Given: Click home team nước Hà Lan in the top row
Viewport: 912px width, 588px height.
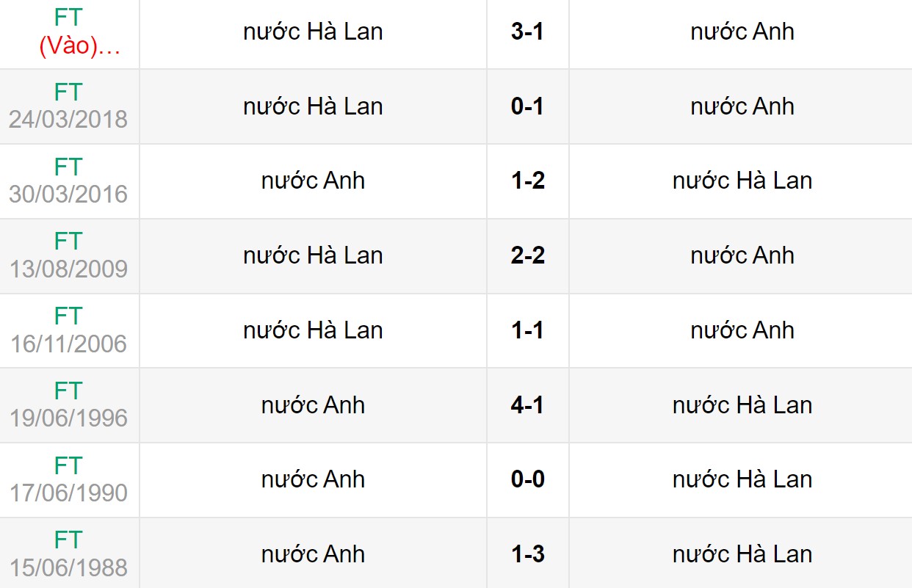Looking at the screenshot, I should point(313,32).
